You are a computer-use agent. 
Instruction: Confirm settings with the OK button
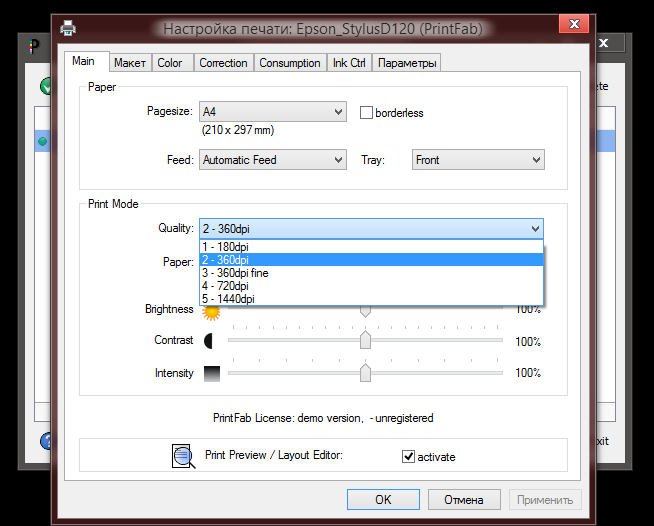tap(383, 500)
